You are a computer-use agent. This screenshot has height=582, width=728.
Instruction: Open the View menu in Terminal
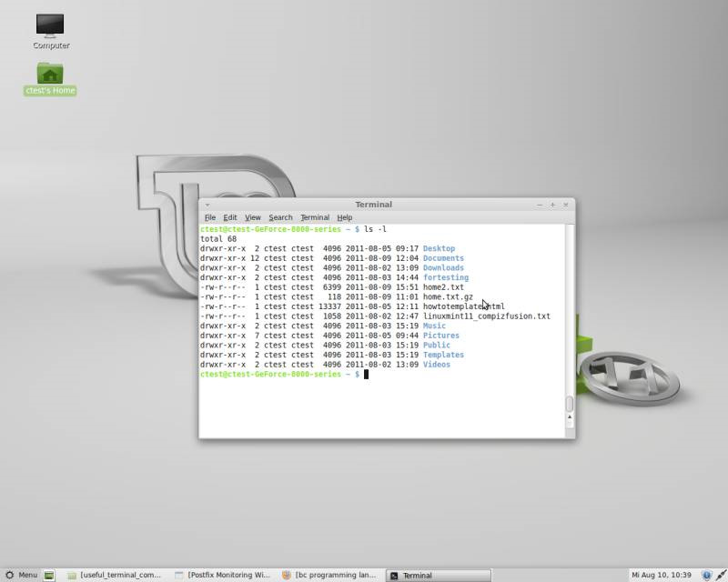pos(253,217)
